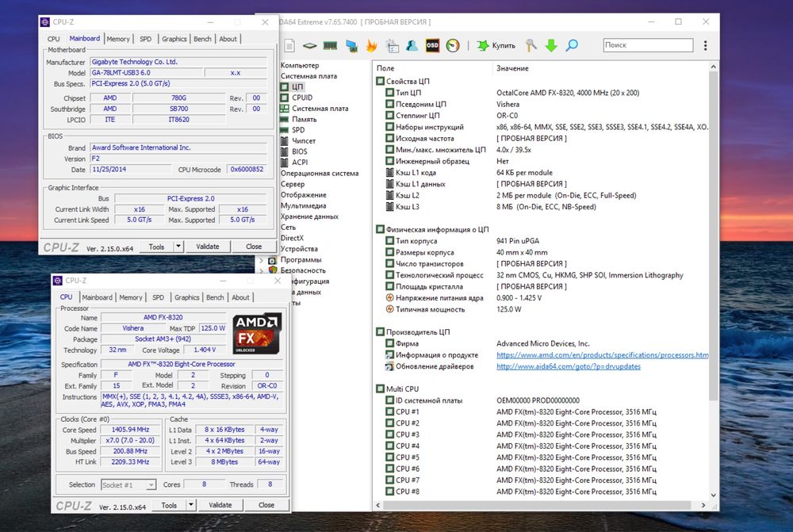Image resolution: width=793 pixels, height=532 pixels.
Task: Launch the stability test flame icon
Action: tap(372, 45)
